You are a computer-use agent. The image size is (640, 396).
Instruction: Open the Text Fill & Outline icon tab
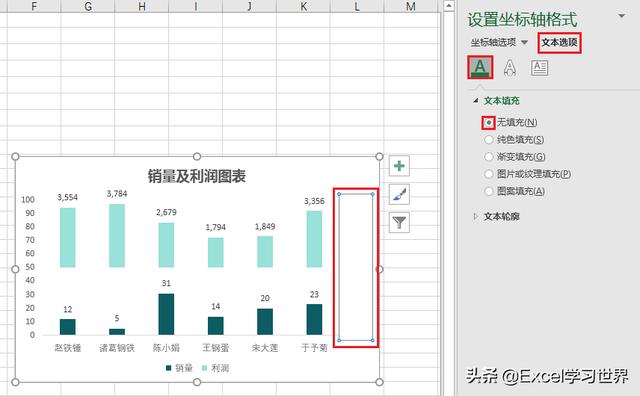pos(480,67)
